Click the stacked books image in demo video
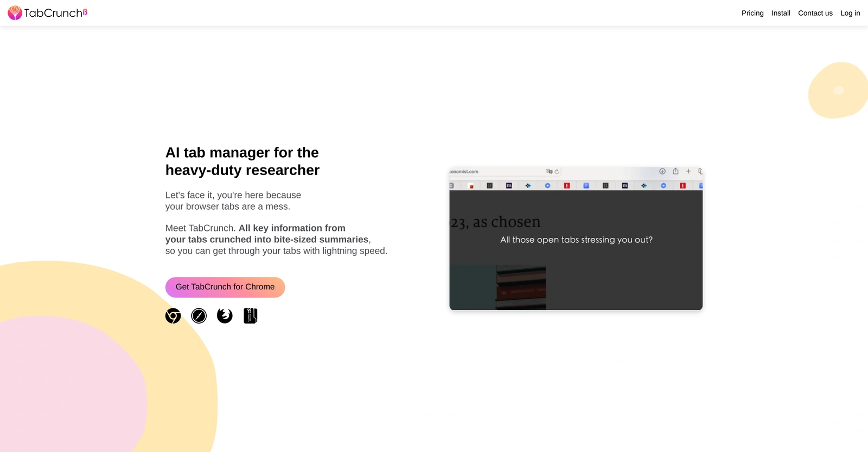Screen dimensions: 868x452 pos(521,287)
